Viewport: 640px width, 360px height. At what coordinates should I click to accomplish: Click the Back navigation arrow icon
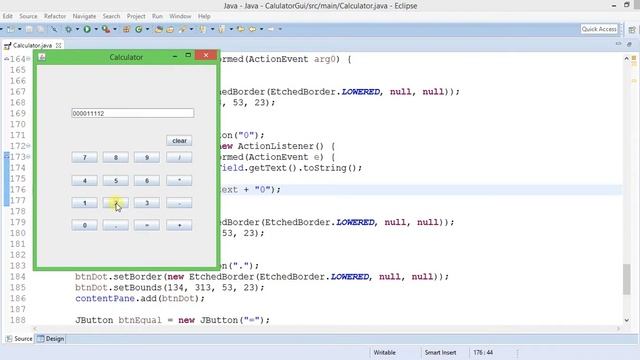(x=252, y=29)
